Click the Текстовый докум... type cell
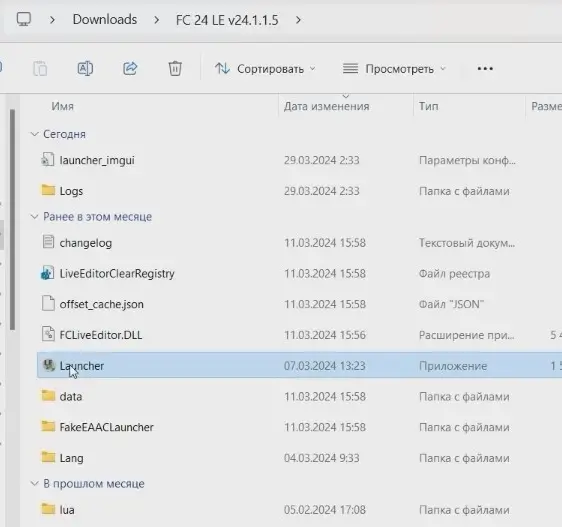This screenshot has width=562, height=527. click(467, 243)
